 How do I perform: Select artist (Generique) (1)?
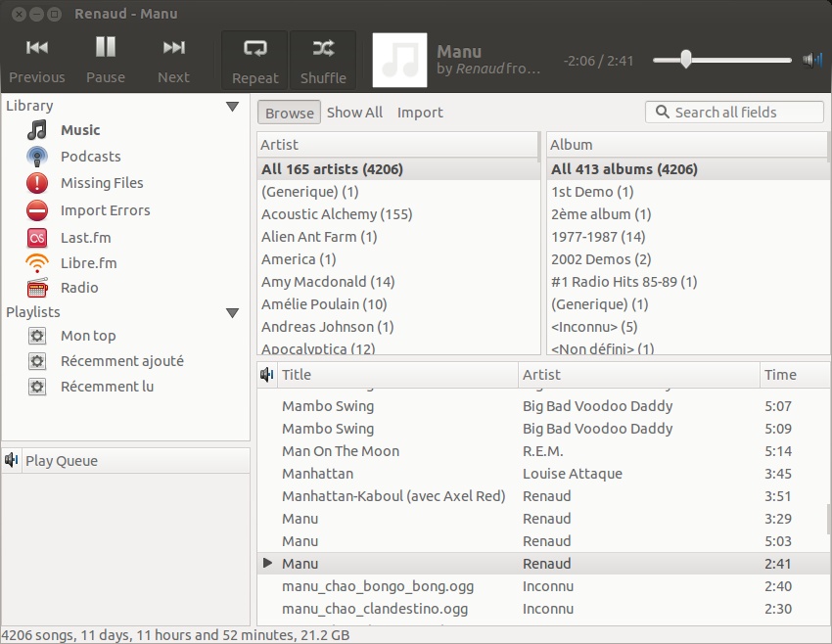pos(398,192)
